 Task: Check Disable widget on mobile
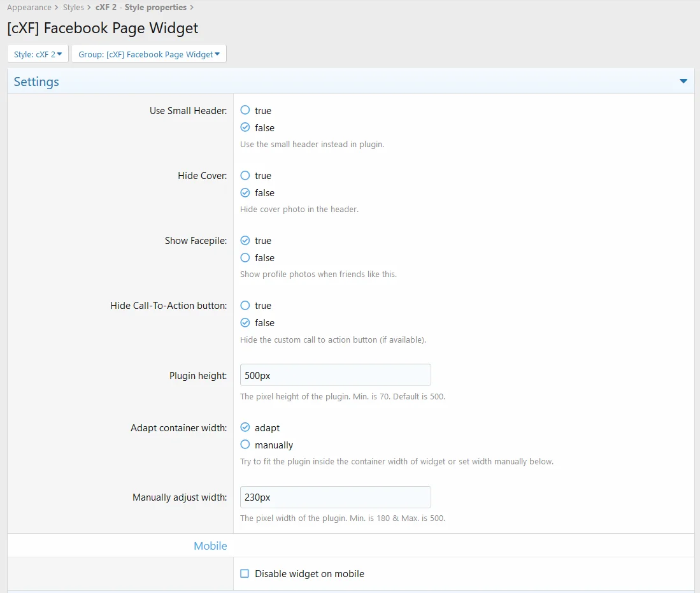pyautogui.click(x=245, y=574)
